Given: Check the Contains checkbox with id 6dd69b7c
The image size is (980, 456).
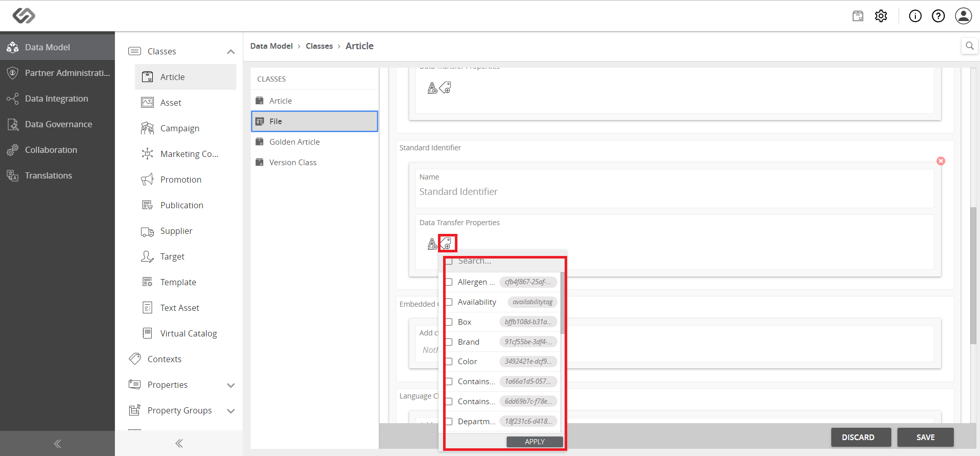Looking at the screenshot, I should 449,402.
